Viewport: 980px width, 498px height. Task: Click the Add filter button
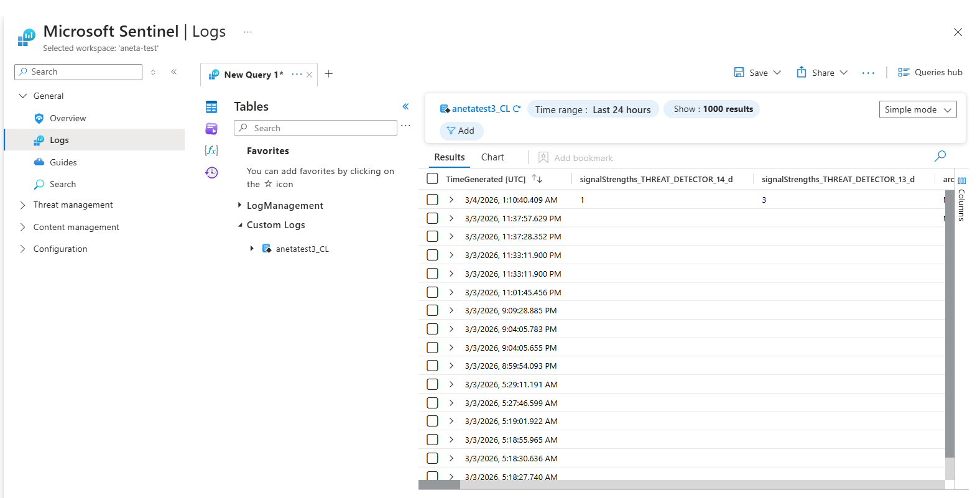(461, 131)
